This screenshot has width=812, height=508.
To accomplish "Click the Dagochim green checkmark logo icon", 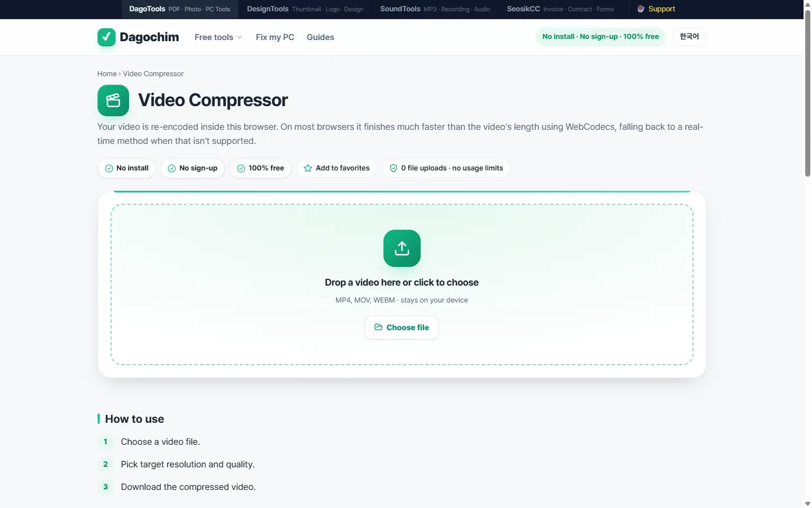I will pos(107,37).
